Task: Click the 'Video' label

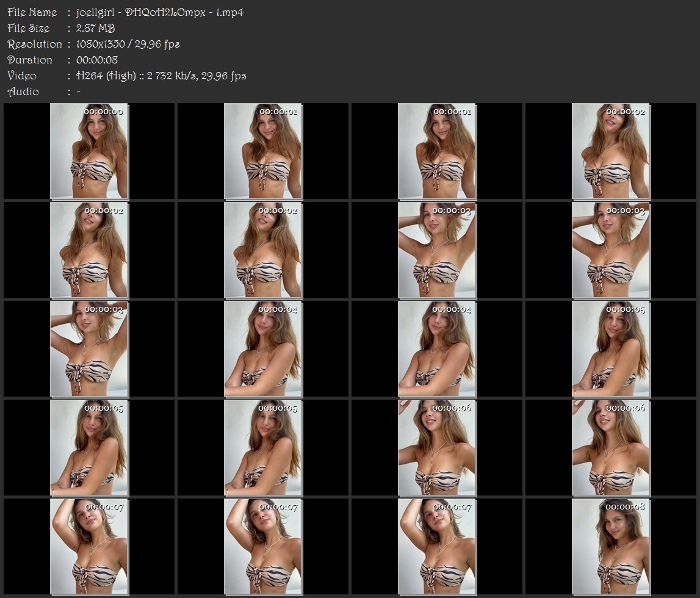Action: 22,76
